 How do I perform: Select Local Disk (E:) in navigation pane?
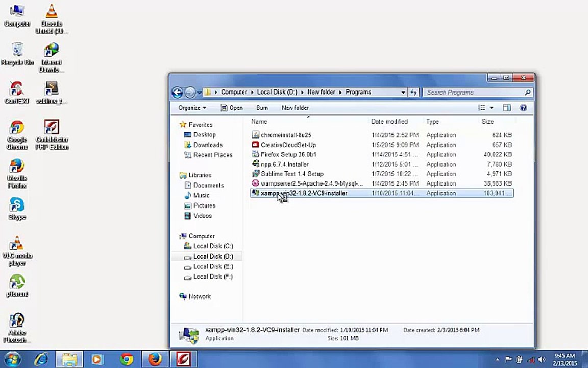tap(208, 266)
